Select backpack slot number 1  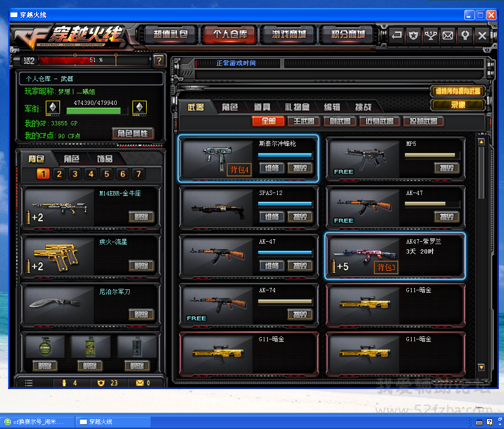pyautogui.click(x=43, y=174)
